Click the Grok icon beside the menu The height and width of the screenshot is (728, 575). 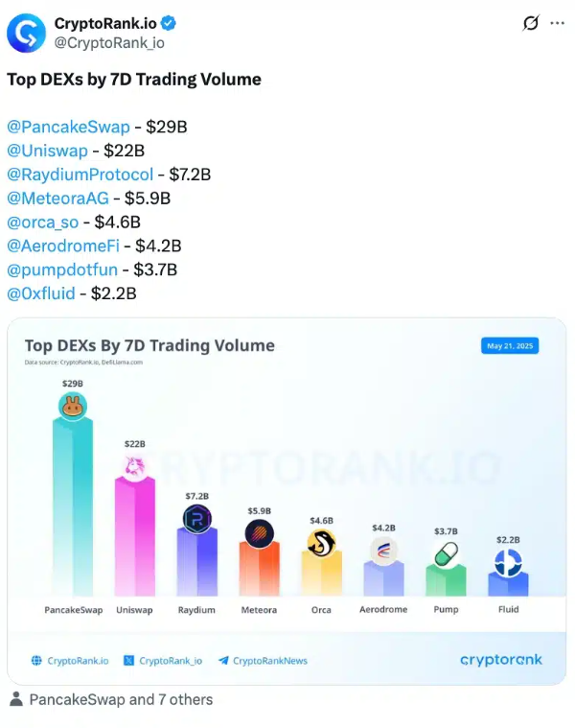(531, 23)
